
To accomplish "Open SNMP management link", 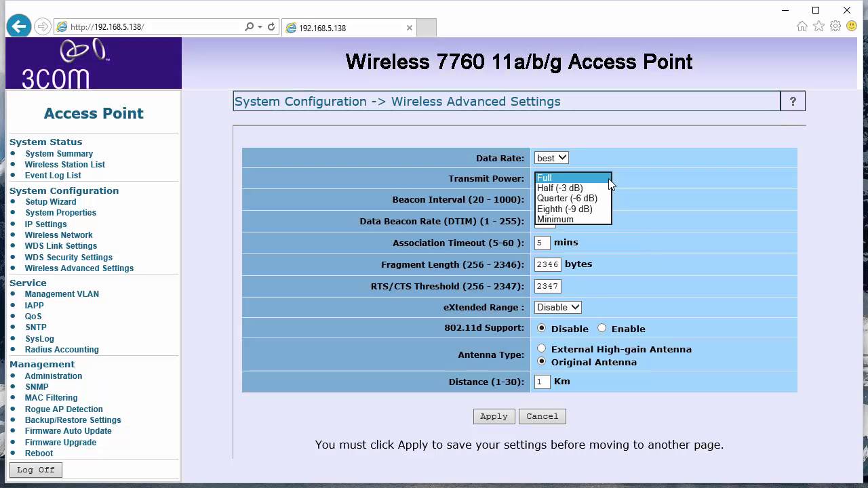I will (x=37, y=387).
